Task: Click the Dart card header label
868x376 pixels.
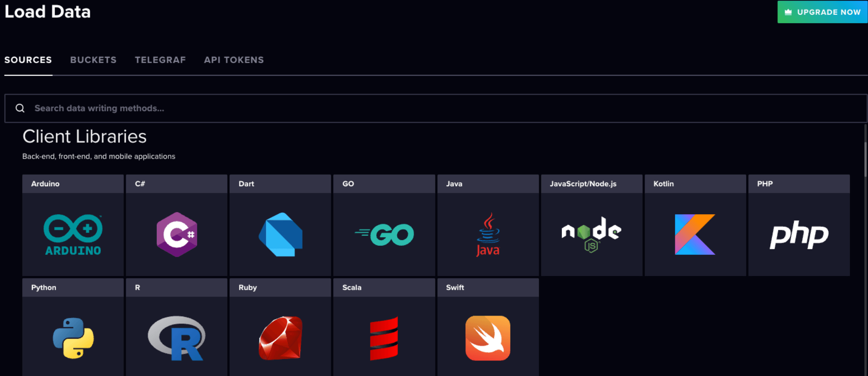Action: 246,184
